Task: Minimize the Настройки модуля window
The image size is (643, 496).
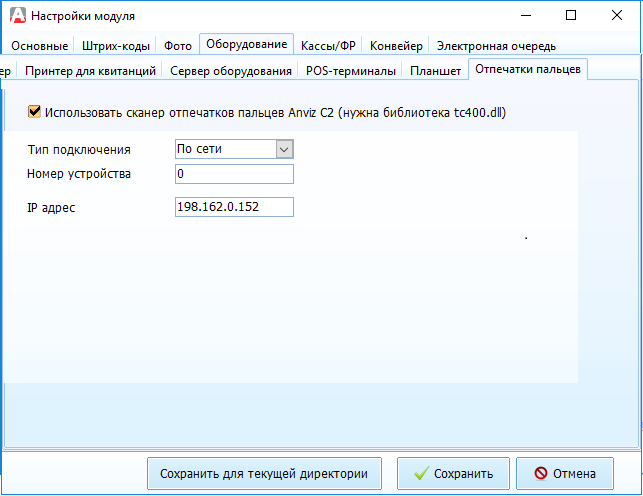Action: point(526,16)
